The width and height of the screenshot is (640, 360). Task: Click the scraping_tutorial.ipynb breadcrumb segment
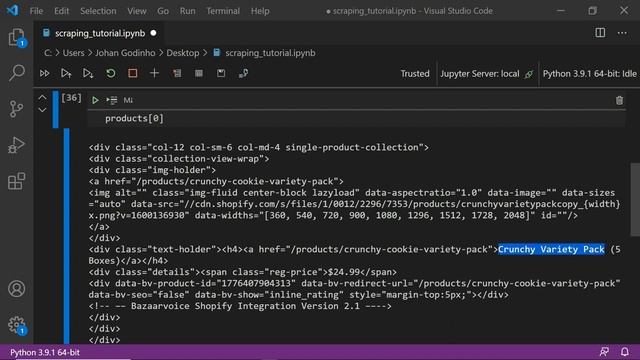click(270, 53)
